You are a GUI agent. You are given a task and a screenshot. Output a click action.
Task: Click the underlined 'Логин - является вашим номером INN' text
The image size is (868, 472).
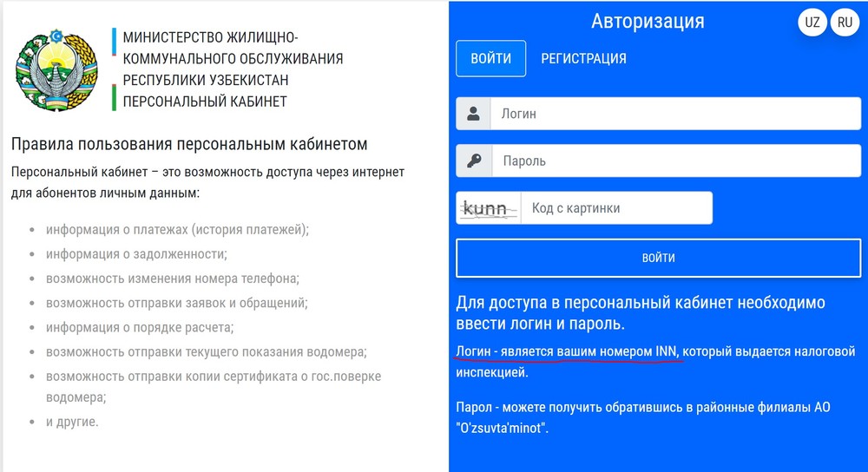(566, 351)
